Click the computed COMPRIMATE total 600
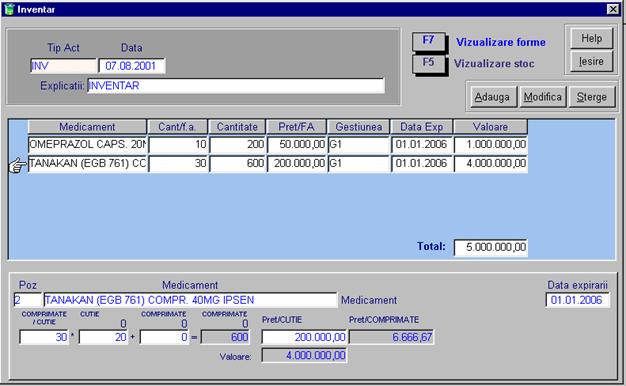The image size is (626, 386). point(225,337)
